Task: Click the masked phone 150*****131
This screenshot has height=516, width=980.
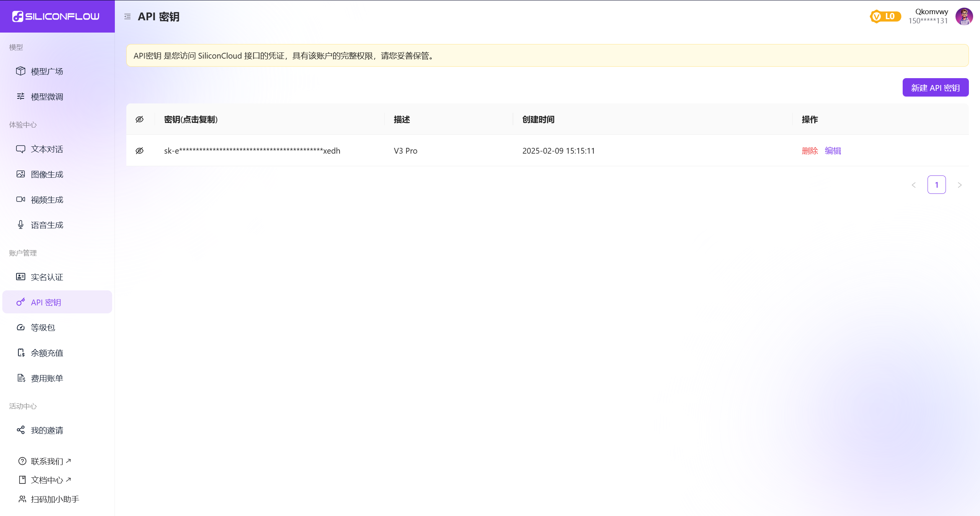Action: (x=928, y=21)
